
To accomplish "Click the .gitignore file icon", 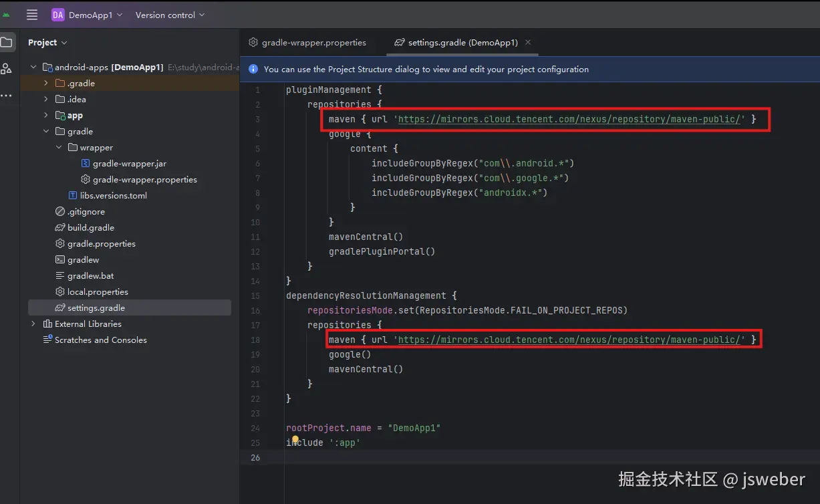I will [60, 211].
